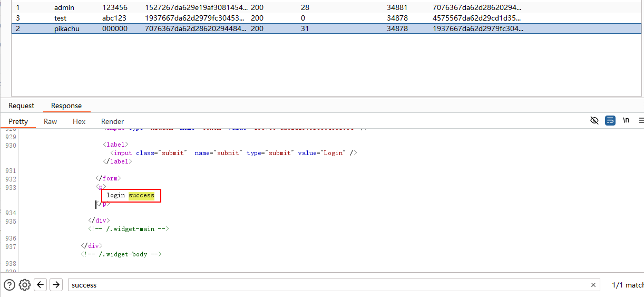Click the opening <label> tag line
Viewport: 644px width, 297px height.
[115, 144]
